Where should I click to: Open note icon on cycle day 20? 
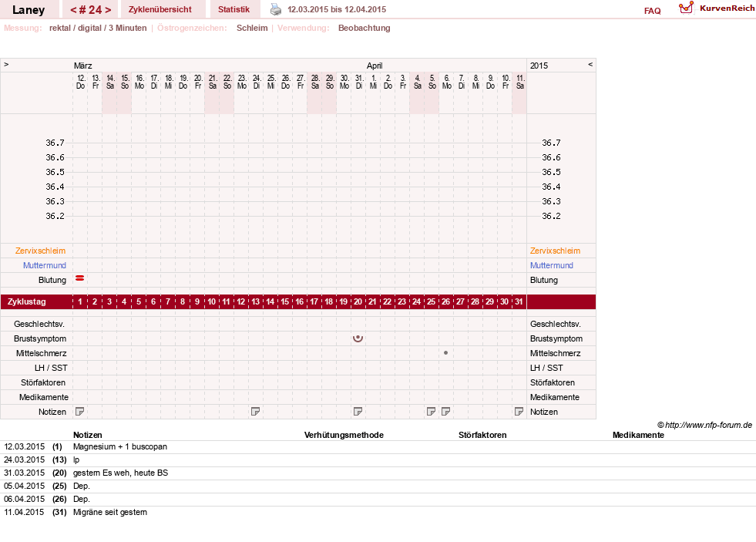(358, 412)
